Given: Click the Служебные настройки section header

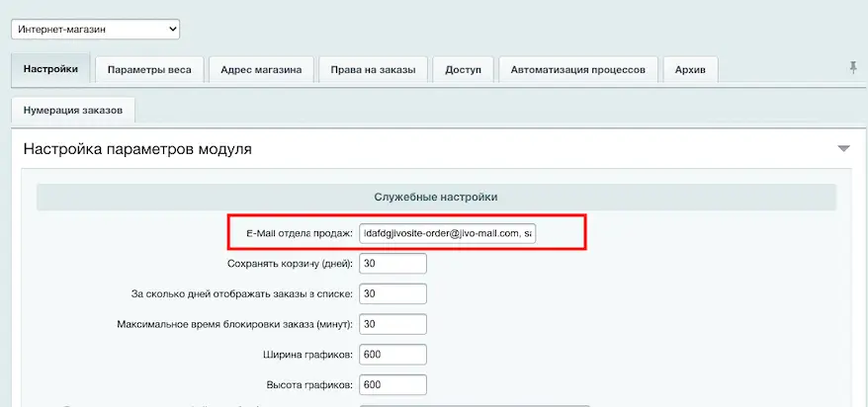Looking at the screenshot, I should [x=436, y=197].
